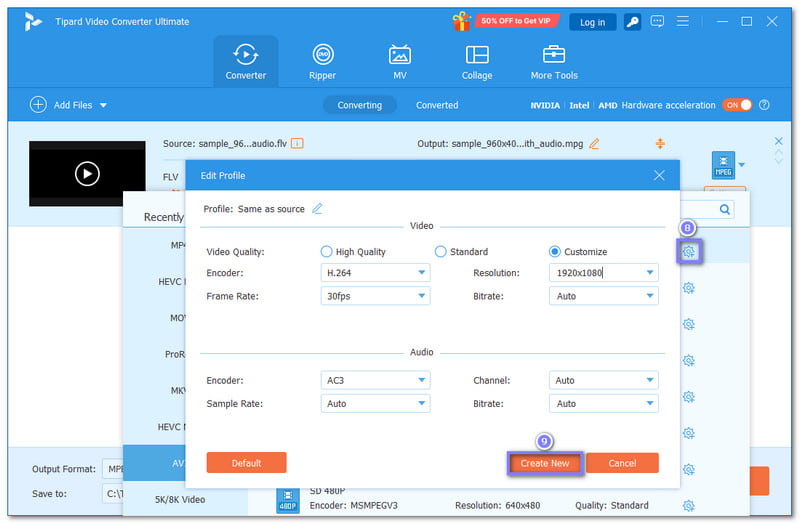The height and width of the screenshot is (524, 800).
Task: Show the Converting list tab
Action: pyautogui.click(x=360, y=105)
